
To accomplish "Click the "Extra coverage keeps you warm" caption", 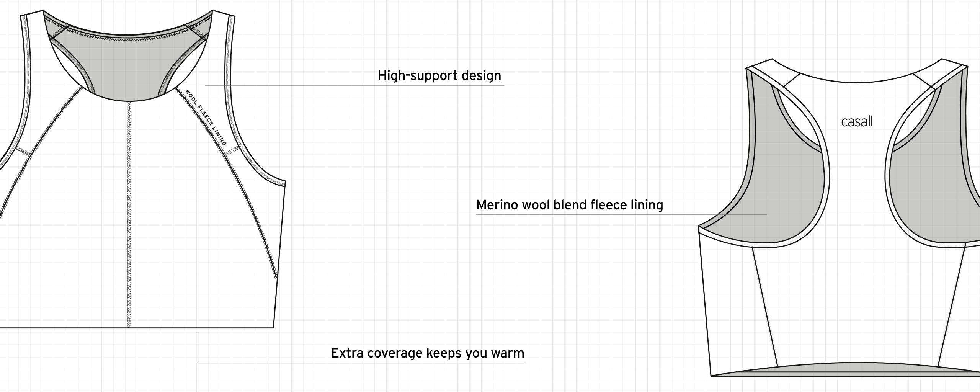I will click(x=427, y=353).
